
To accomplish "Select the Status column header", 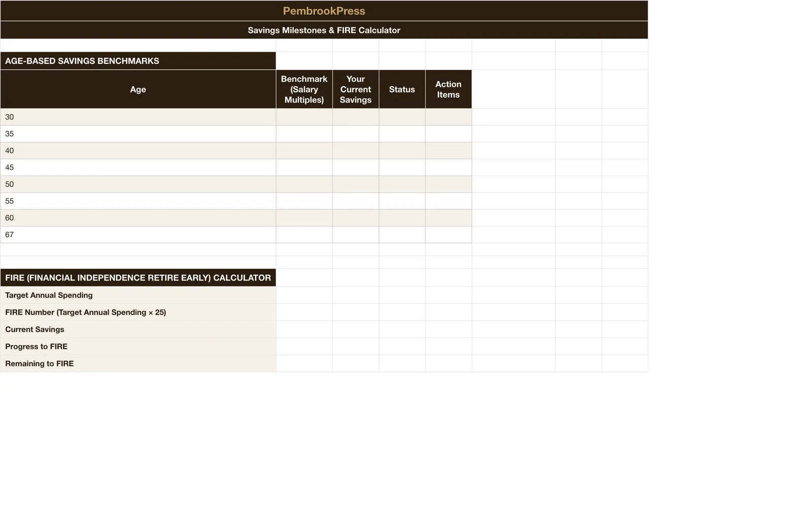I will [x=402, y=89].
